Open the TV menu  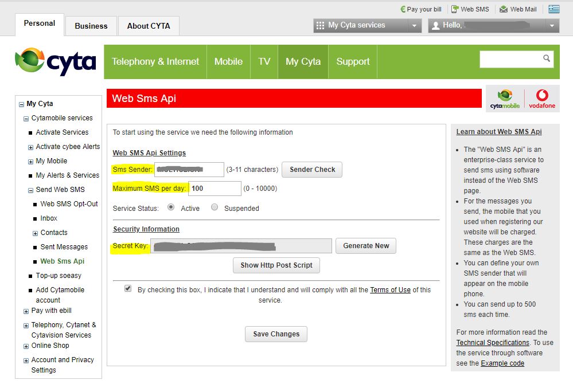264,61
